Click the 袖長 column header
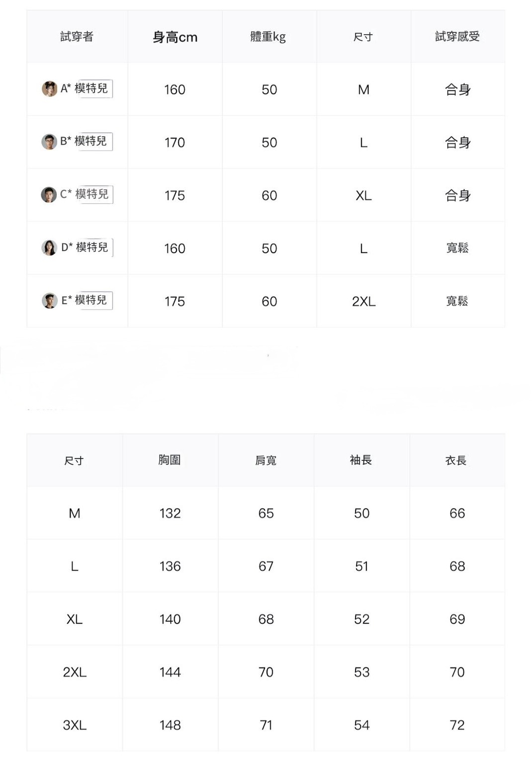The height and width of the screenshot is (760, 532). [x=361, y=460]
